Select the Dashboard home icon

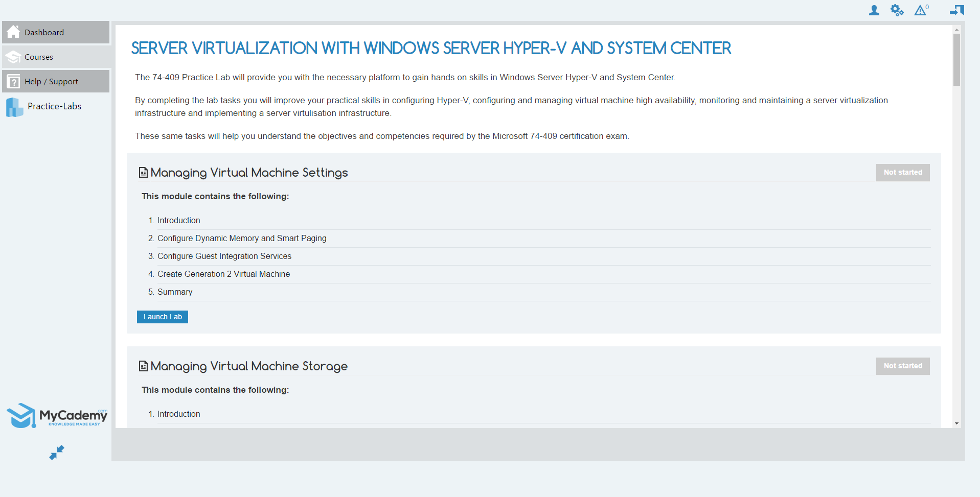(x=13, y=32)
